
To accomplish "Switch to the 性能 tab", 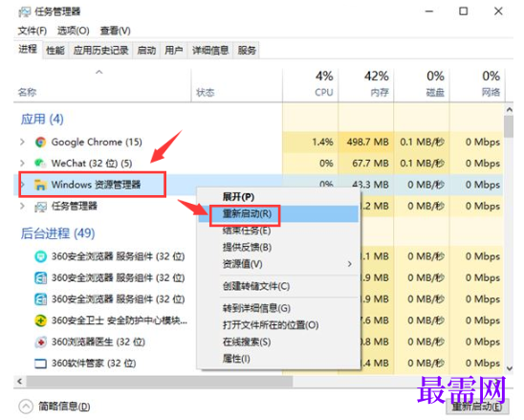I will click(55, 51).
